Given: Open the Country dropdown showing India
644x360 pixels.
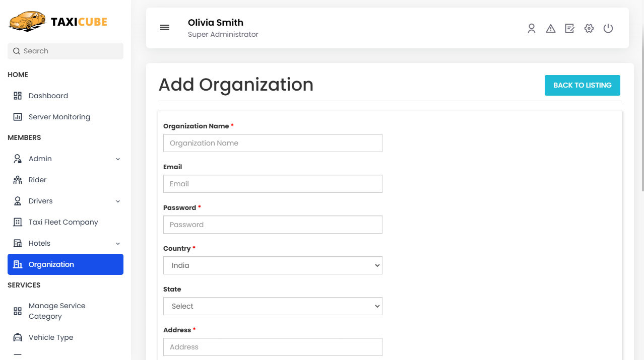Looking at the screenshot, I should (272, 265).
